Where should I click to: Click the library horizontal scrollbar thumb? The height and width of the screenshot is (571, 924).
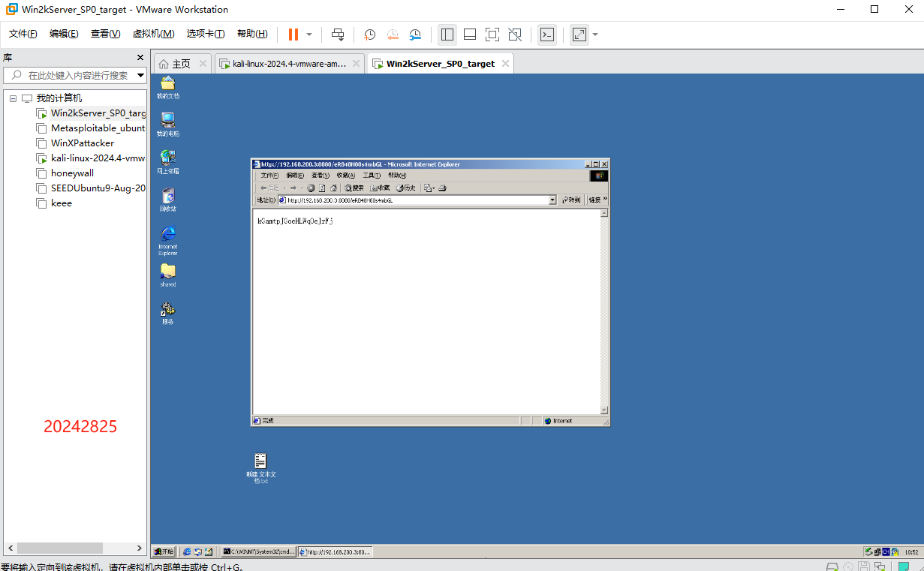61,548
